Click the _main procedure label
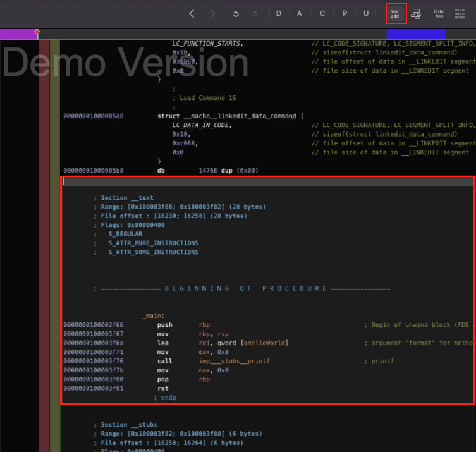 [x=154, y=315]
